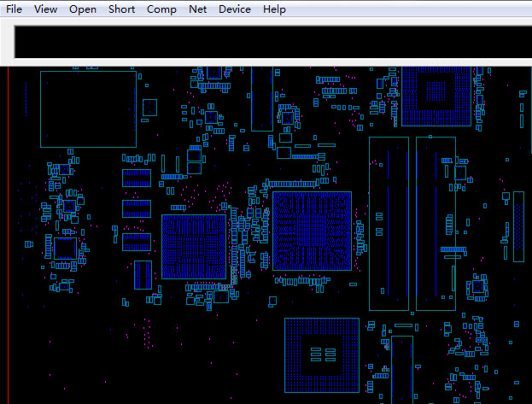
Task: Select the large empty rectangular component outline
Action: (88, 109)
